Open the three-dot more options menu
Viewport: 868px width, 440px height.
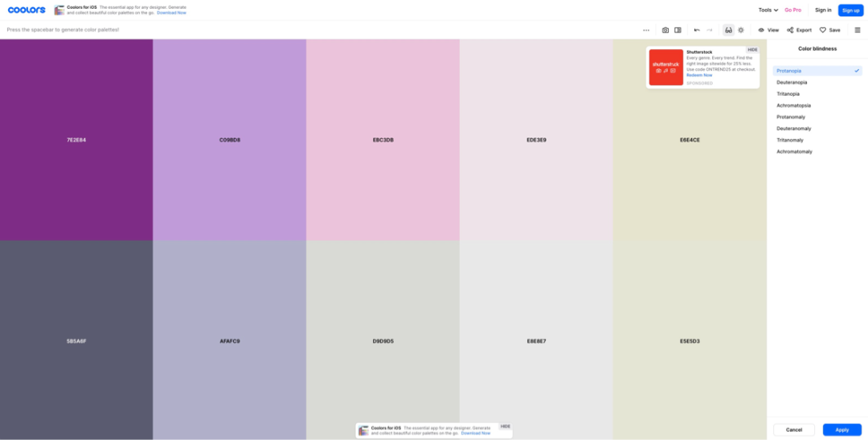[x=646, y=30]
